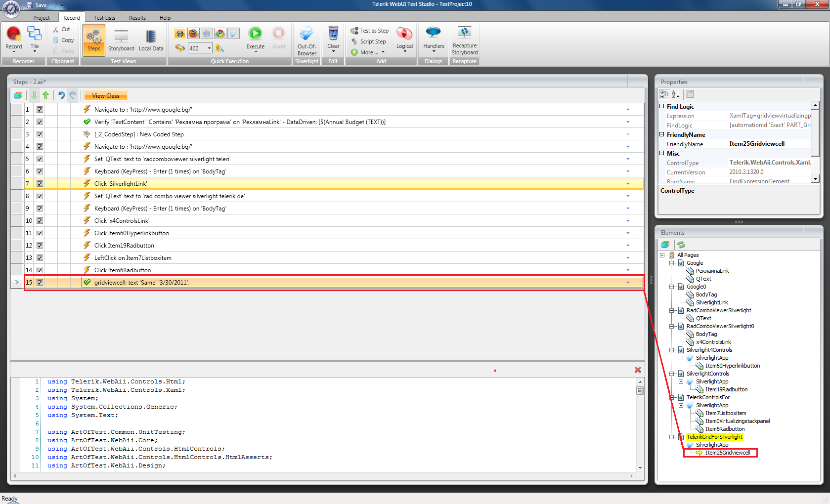Move selected step up with green arrow

pos(46,95)
